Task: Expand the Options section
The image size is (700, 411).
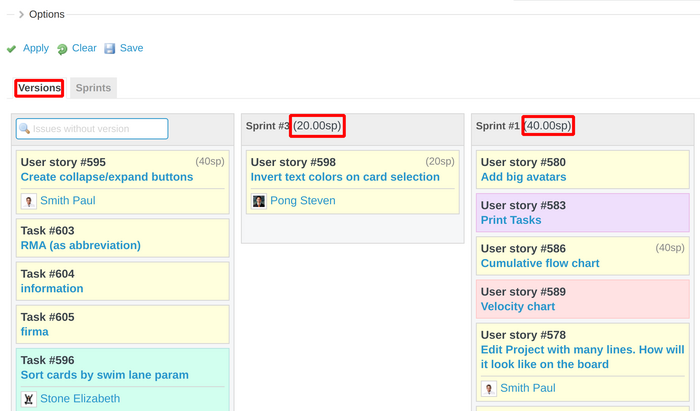Action: click(22, 14)
